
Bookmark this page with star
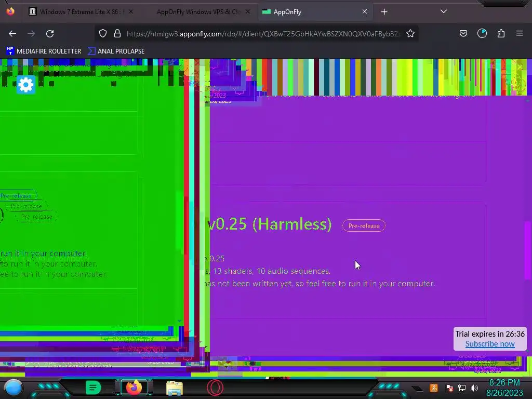410,33
